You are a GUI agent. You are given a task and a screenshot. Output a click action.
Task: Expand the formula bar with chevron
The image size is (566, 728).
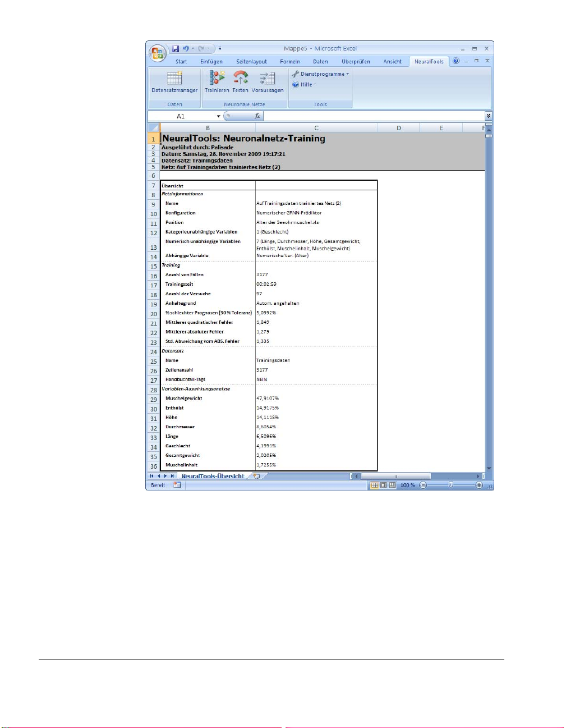[x=489, y=116]
